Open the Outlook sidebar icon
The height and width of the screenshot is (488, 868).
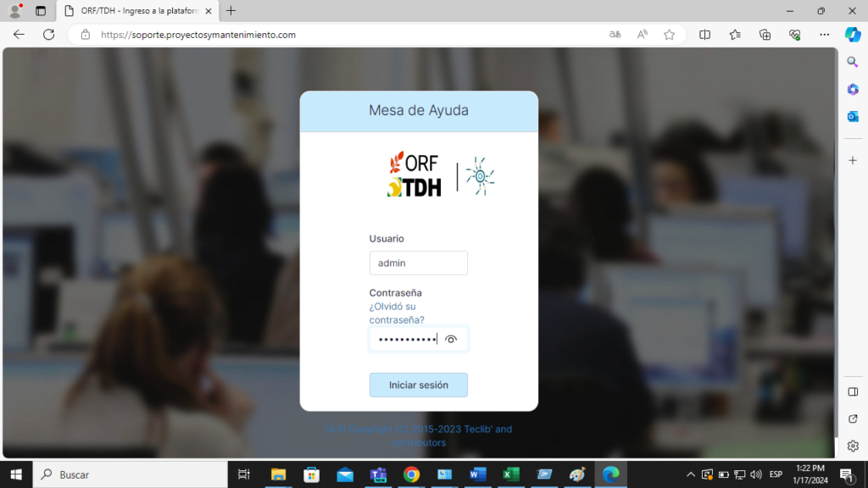click(853, 116)
